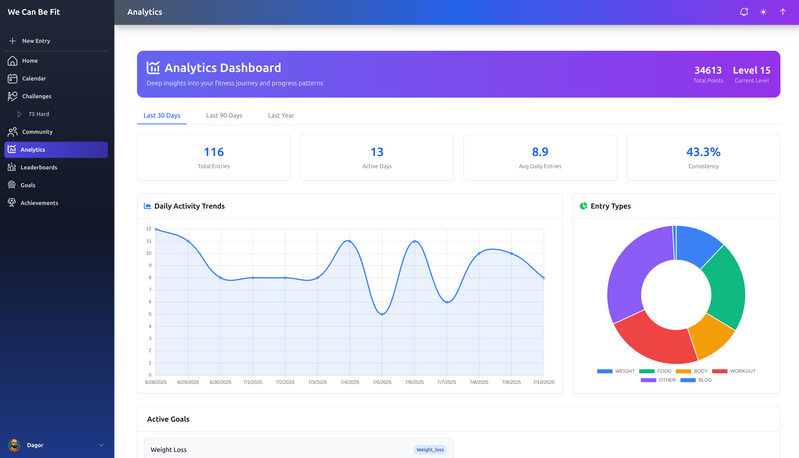Click the Calendar icon in sidebar

point(12,78)
